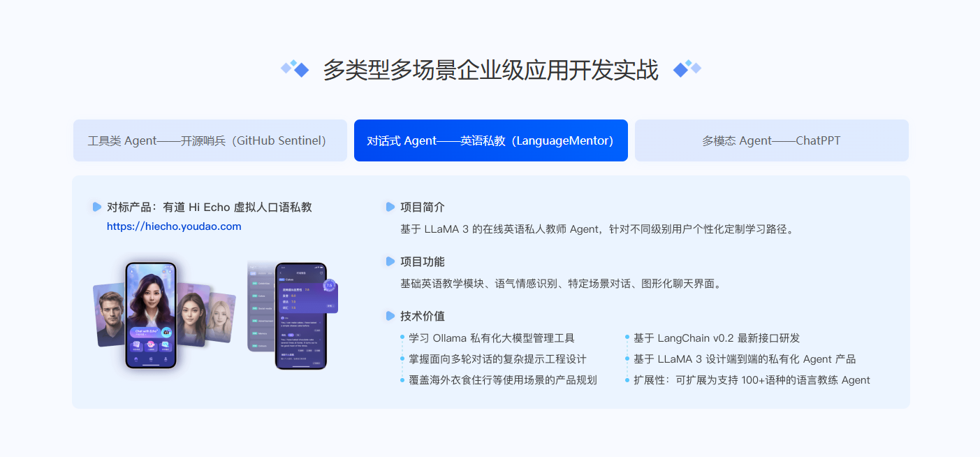Click the diamond decoration right of the title

[687, 68]
